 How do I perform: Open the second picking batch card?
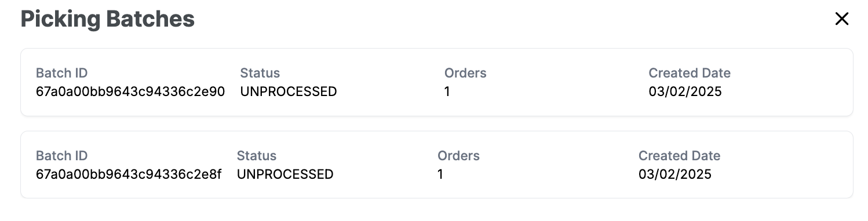click(x=437, y=165)
